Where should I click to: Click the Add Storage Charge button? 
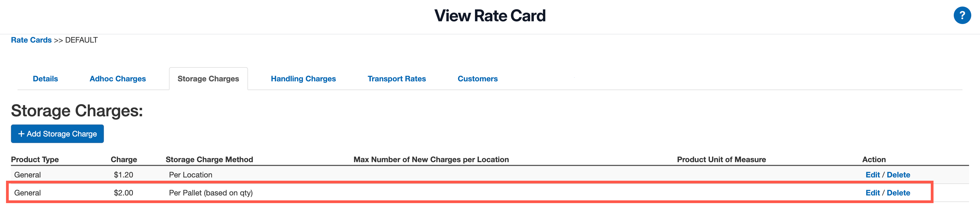click(57, 133)
